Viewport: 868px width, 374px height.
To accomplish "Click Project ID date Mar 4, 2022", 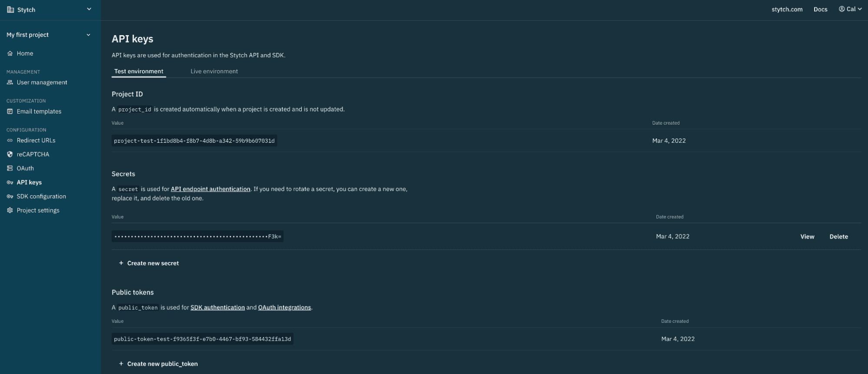I will (x=669, y=141).
